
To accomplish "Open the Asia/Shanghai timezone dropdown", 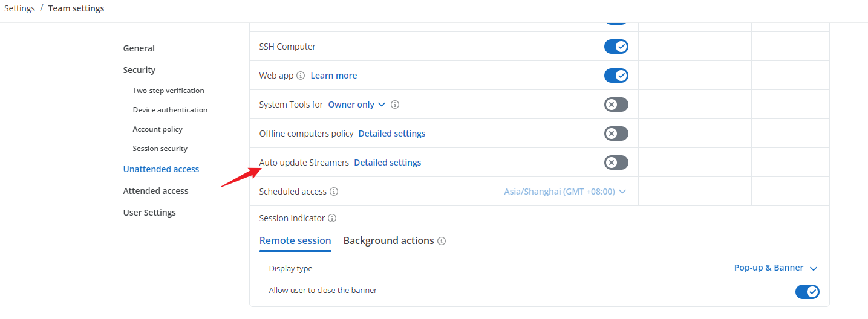I will (565, 192).
